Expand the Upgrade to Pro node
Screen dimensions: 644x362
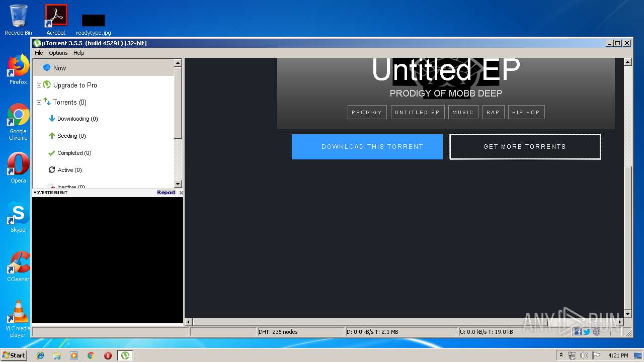[39, 85]
